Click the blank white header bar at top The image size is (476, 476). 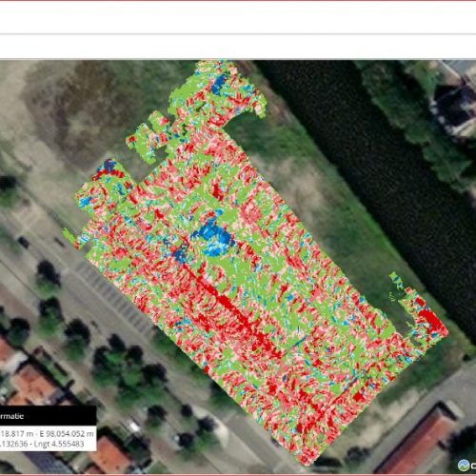pos(238,17)
